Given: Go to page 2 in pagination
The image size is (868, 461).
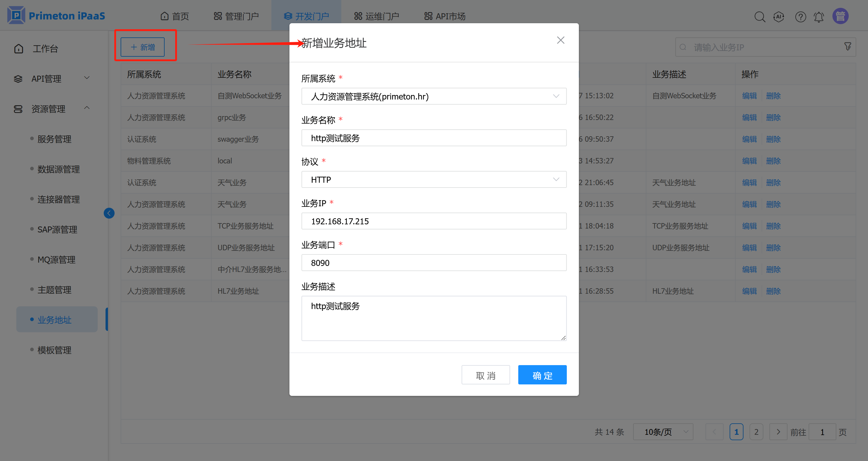Looking at the screenshot, I should coord(756,432).
